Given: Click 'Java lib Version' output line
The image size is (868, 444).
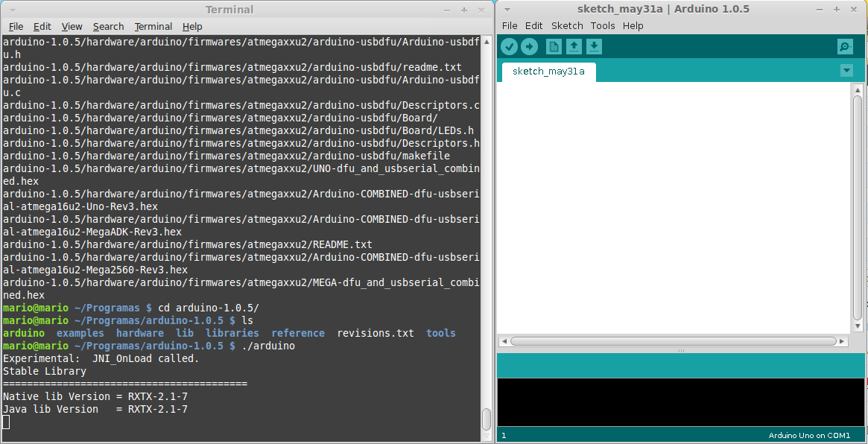Looking at the screenshot, I should point(95,410).
